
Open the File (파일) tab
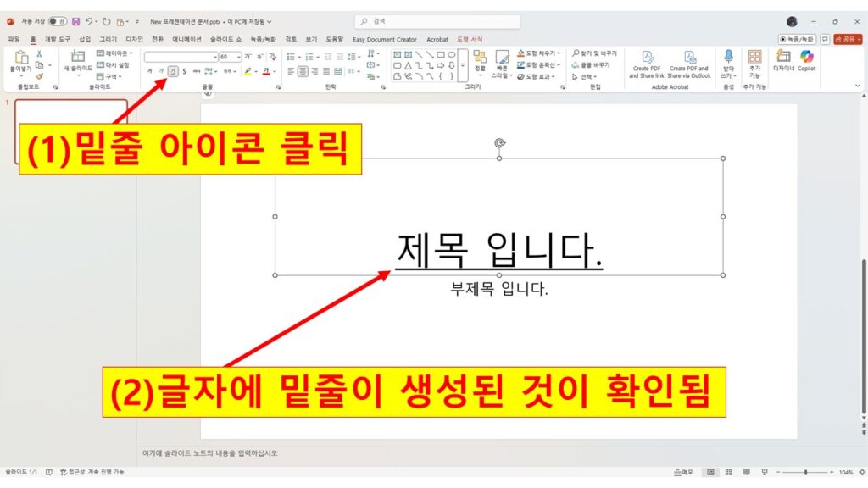[x=14, y=39]
